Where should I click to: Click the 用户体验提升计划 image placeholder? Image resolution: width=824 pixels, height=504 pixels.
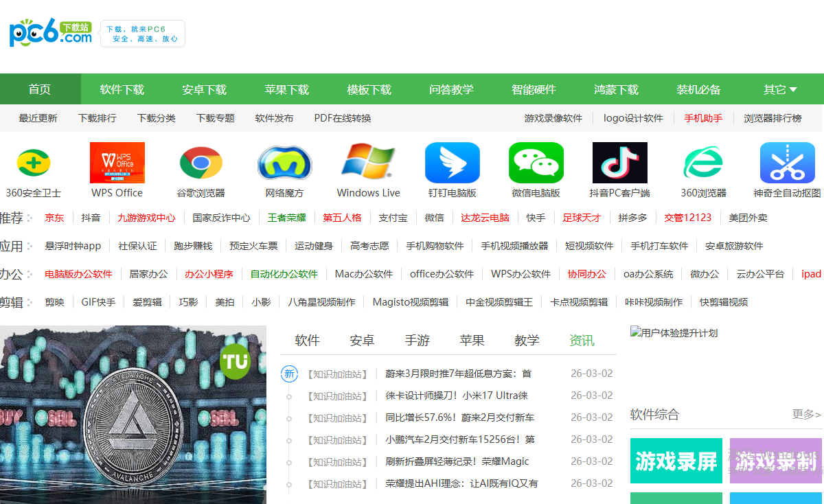pos(674,333)
